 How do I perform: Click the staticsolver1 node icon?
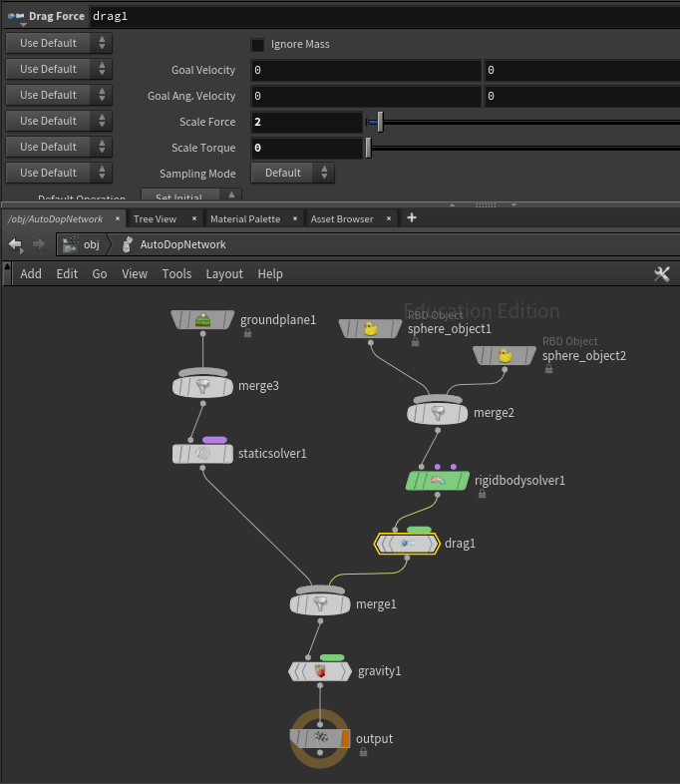[202, 454]
